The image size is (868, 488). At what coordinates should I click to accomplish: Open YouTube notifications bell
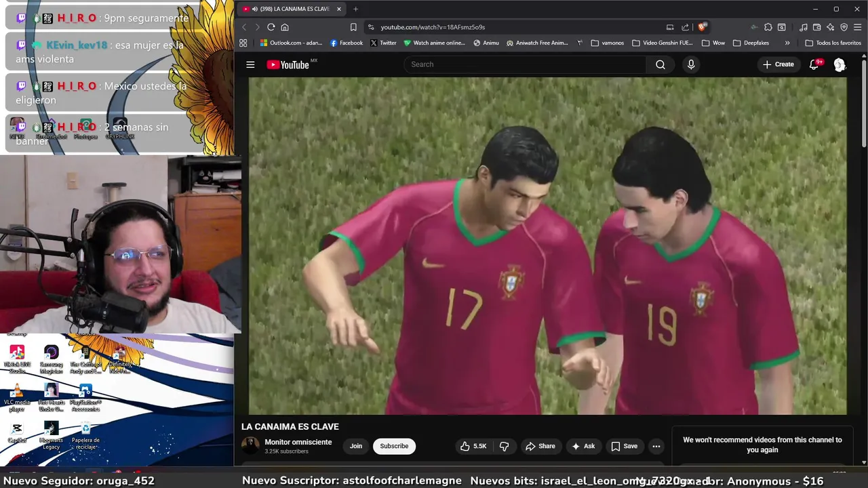pos(814,64)
